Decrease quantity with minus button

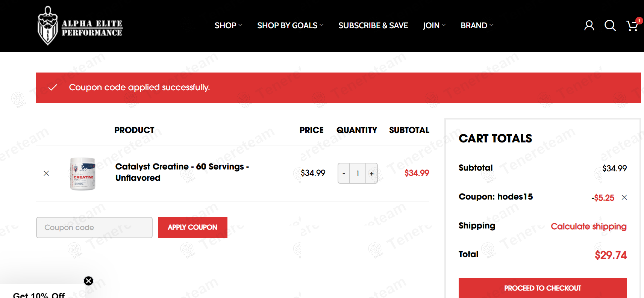pyautogui.click(x=344, y=173)
